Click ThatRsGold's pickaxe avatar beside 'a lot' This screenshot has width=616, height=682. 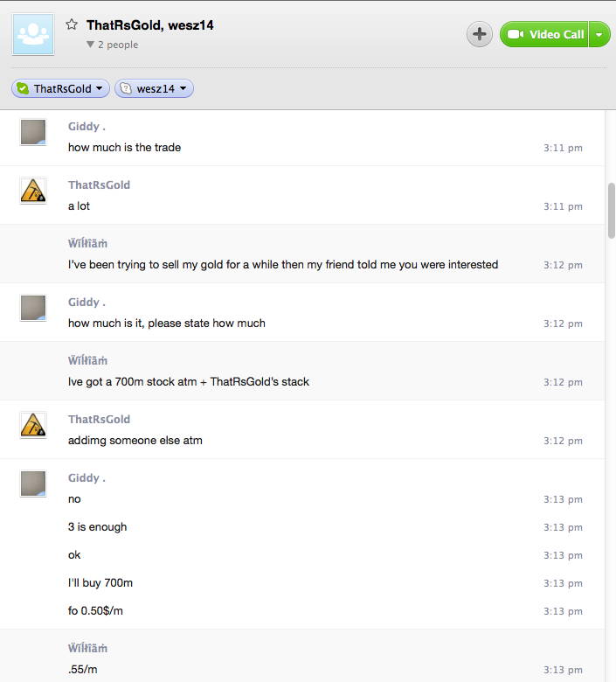pos(33,191)
